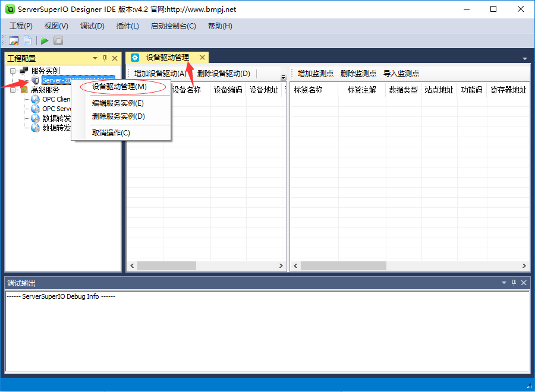Image resolution: width=535 pixels, height=392 pixels.
Task: Open the 调试(D) menu
Action: [92, 26]
